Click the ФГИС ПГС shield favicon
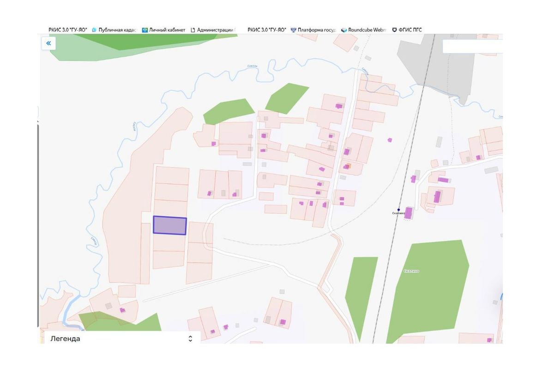This screenshot has width=554, height=392. 394,30
